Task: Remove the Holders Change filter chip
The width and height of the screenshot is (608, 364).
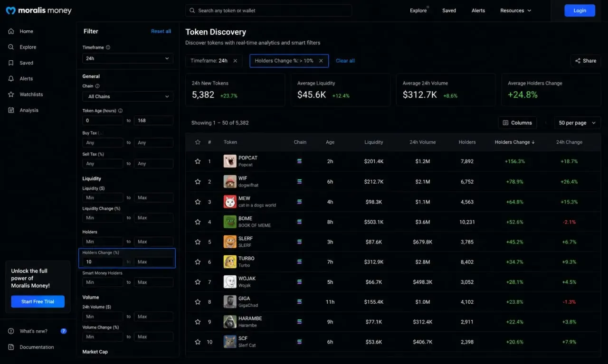Action: [x=321, y=61]
